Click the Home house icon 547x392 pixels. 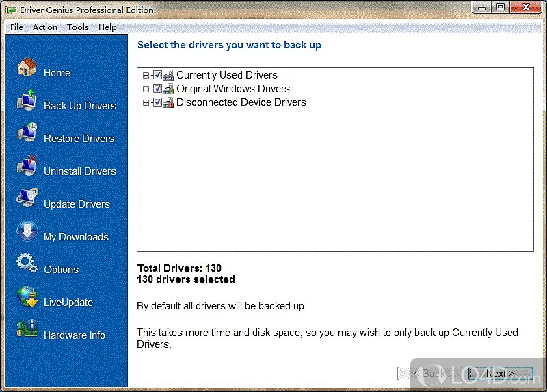(x=27, y=67)
